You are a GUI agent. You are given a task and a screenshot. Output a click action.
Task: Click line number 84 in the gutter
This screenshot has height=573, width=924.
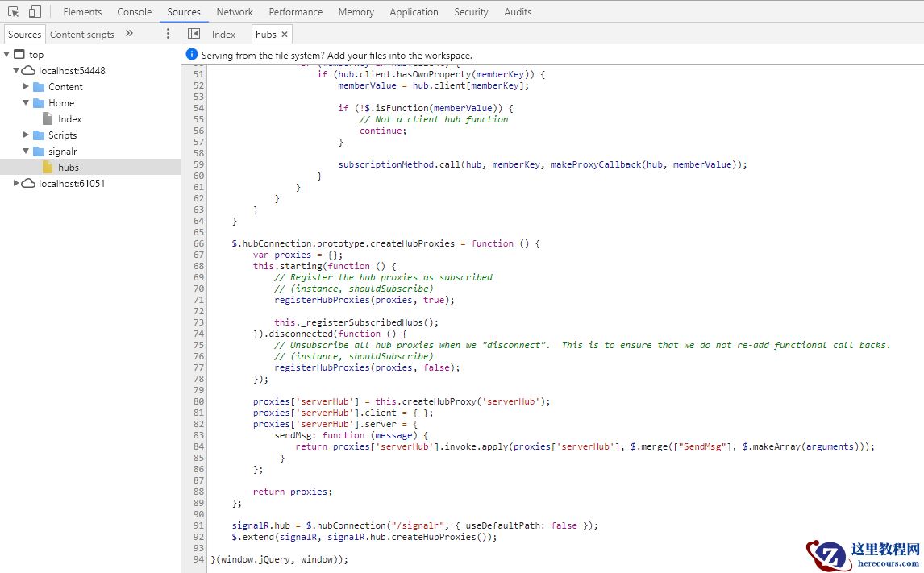pos(198,446)
